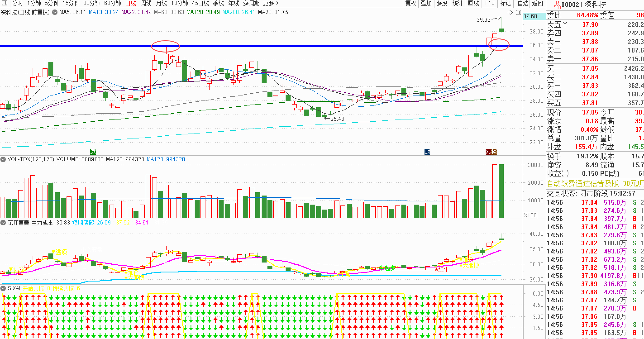This screenshot has width=644, height=339.
Task: Click the X100 volume scale label
Action: (530, 215)
